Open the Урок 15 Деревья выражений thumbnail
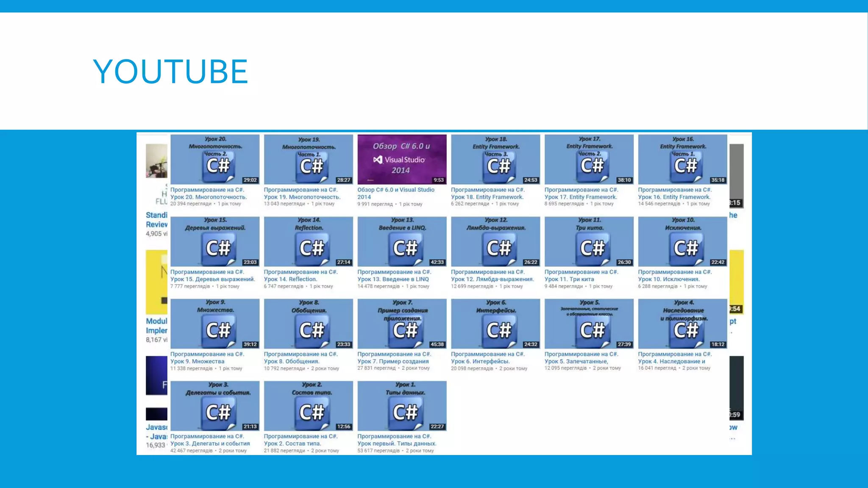This screenshot has height=488, width=868. [215, 241]
